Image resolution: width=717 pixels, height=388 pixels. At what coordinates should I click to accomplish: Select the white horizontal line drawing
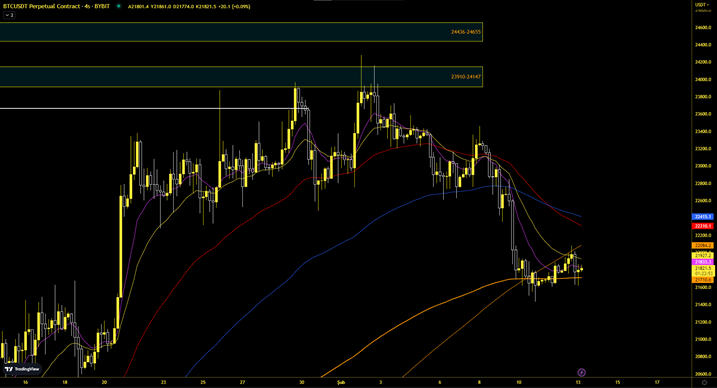point(154,108)
